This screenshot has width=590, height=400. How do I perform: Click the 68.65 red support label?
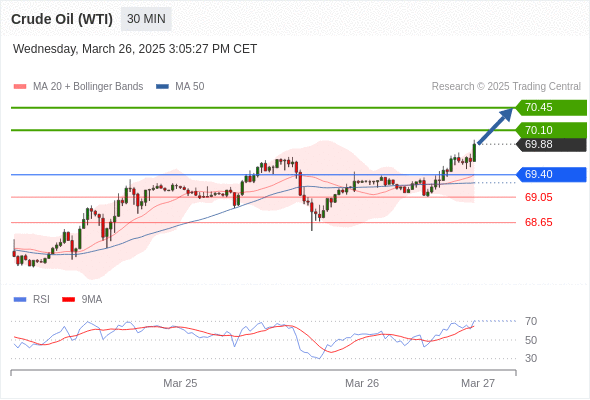pyautogui.click(x=538, y=222)
